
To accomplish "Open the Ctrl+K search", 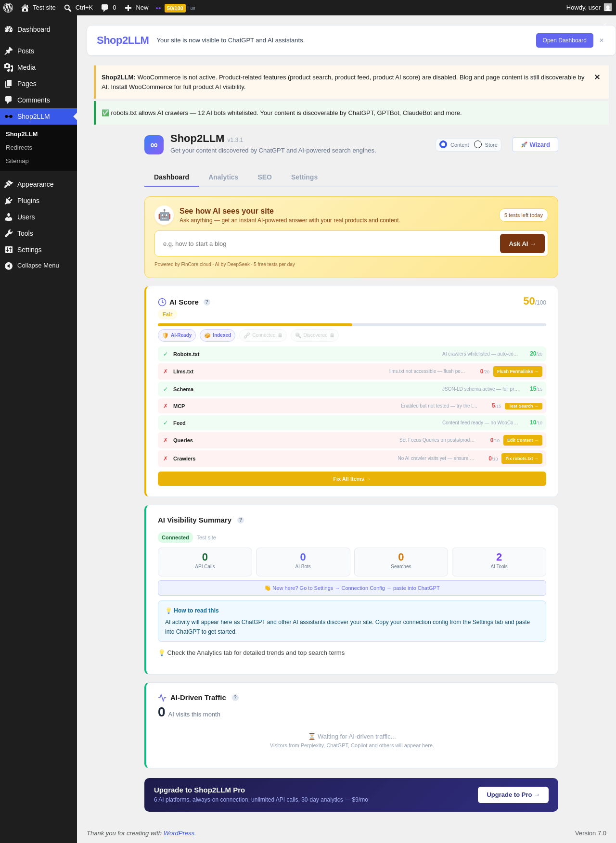I will [x=78, y=8].
